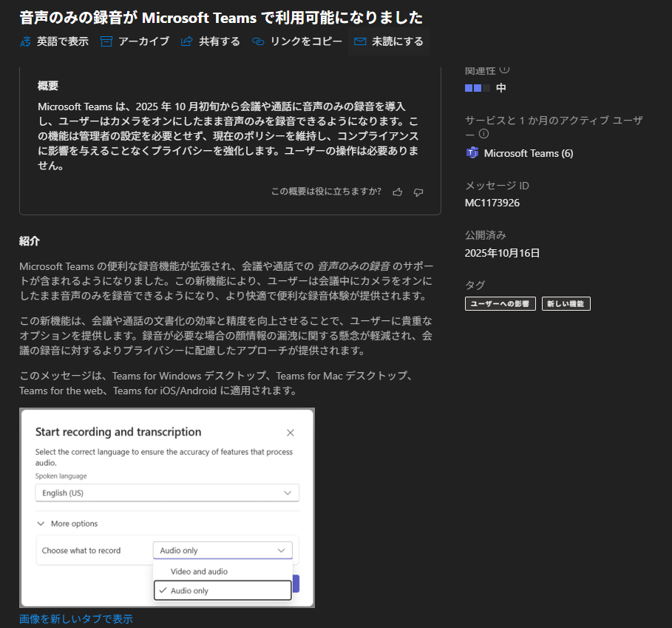This screenshot has width=672, height=628.
Task: Click info icon next to アクティブ ユーザー
Action: (484, 134)
